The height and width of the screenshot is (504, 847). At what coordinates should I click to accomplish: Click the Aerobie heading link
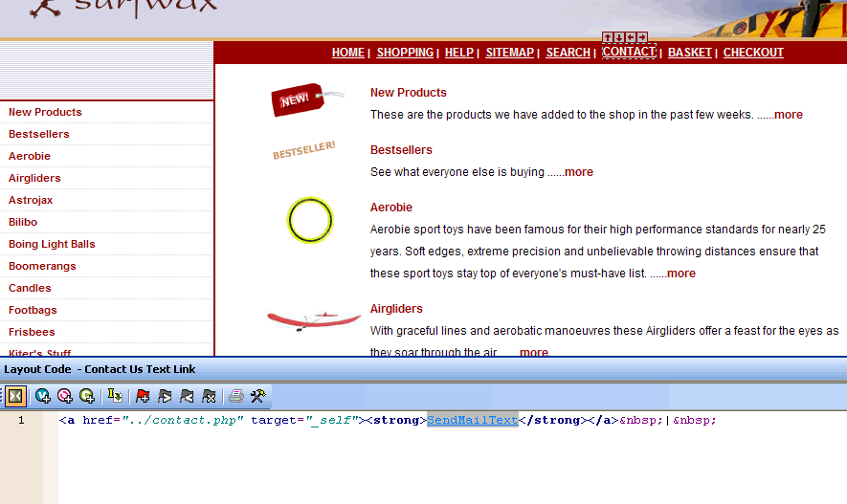coord(391,208)
